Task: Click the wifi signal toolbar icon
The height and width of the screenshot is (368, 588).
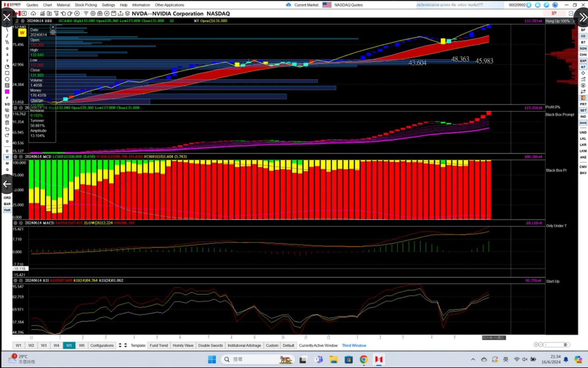Action: tap(86, 13)
